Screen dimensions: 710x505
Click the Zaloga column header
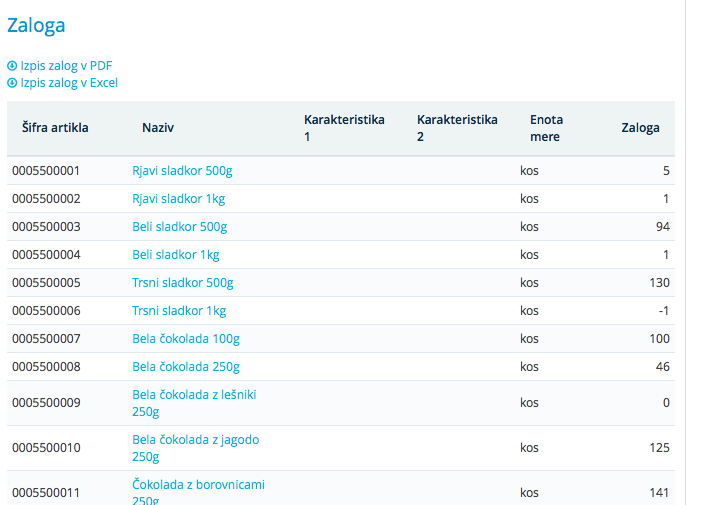click(x=640, y=128)
